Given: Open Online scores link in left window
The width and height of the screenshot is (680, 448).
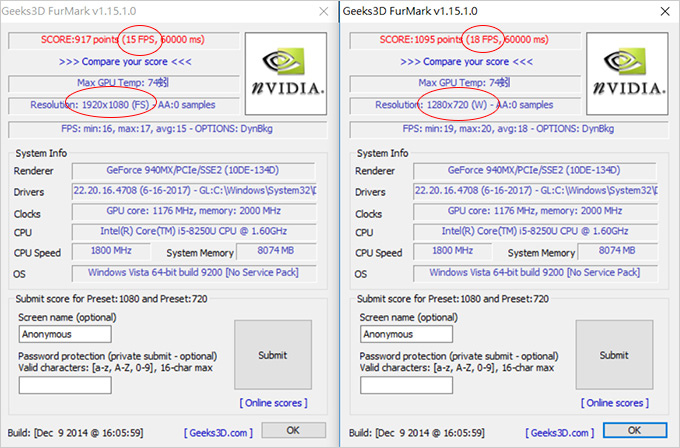Looking at the screenshot, I should point(274,403).
